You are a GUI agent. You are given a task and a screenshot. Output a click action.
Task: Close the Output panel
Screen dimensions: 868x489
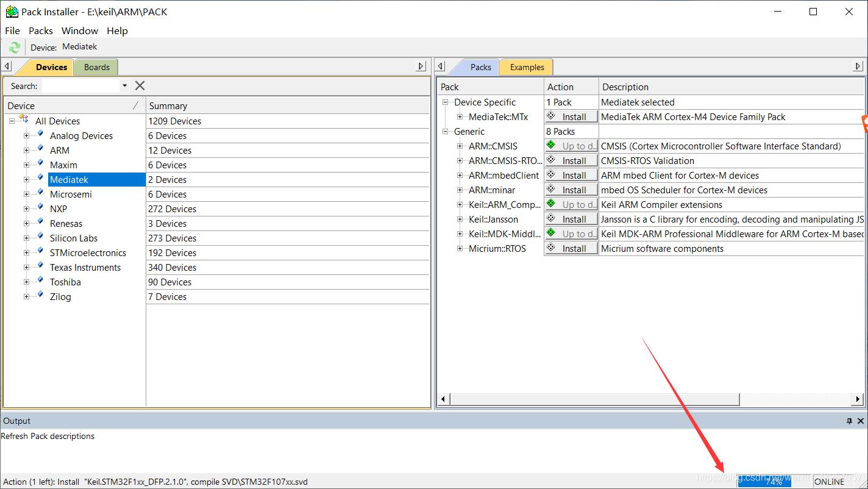coord(861,421)
